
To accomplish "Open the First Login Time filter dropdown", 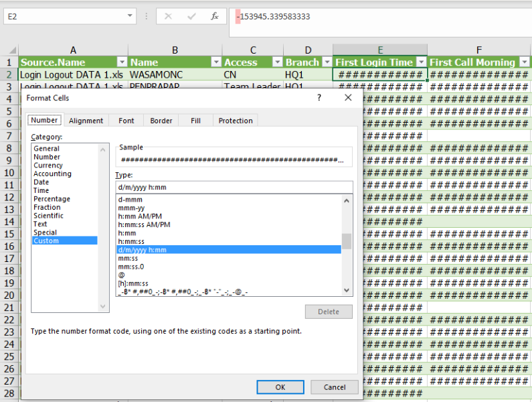I will [x=420, y=62].
